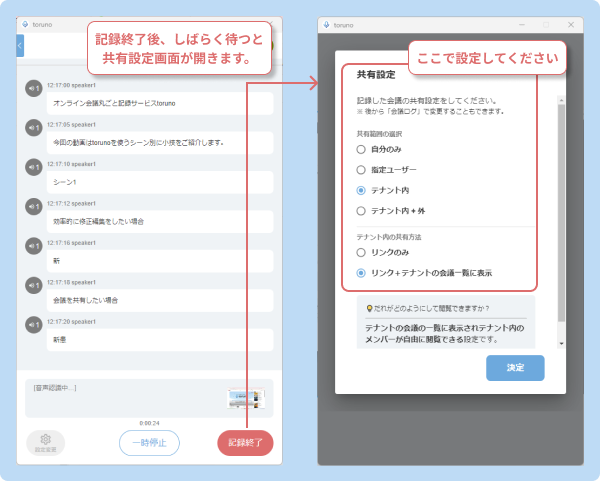Stop recording with 記録終了
600x481 pixels.
[x=245, y=443]
